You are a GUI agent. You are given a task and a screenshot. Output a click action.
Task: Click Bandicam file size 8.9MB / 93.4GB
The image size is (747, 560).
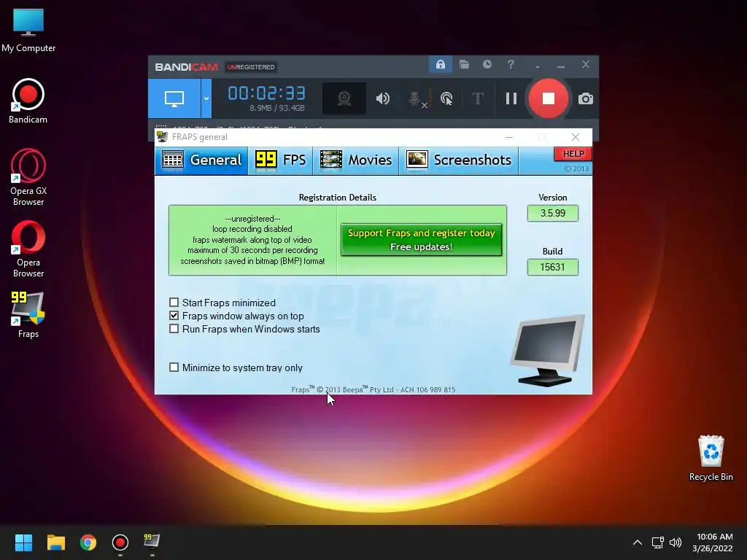point(276,108)
